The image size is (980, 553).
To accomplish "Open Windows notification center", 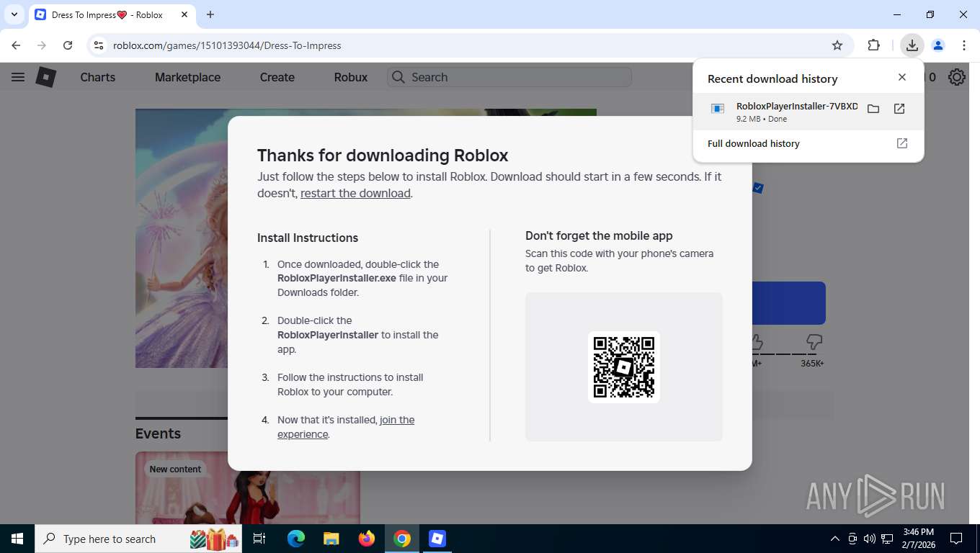I will point(956,539).
